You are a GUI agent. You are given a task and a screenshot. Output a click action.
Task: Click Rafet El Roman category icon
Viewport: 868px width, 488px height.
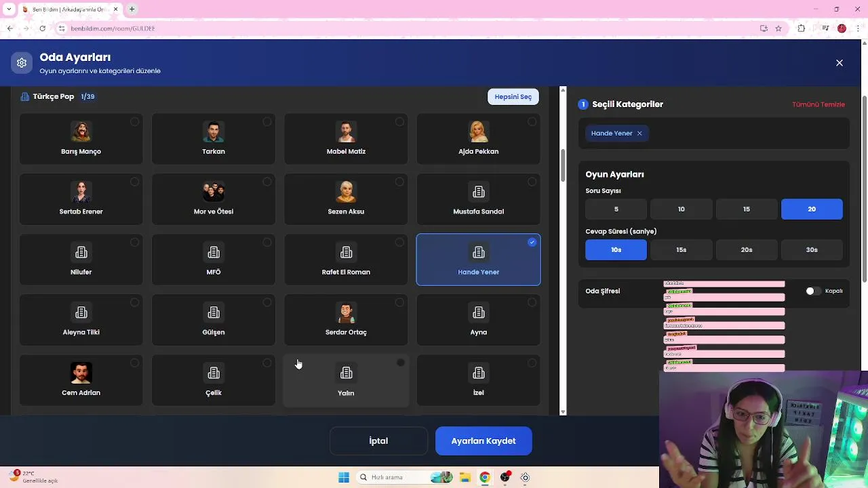346,252
